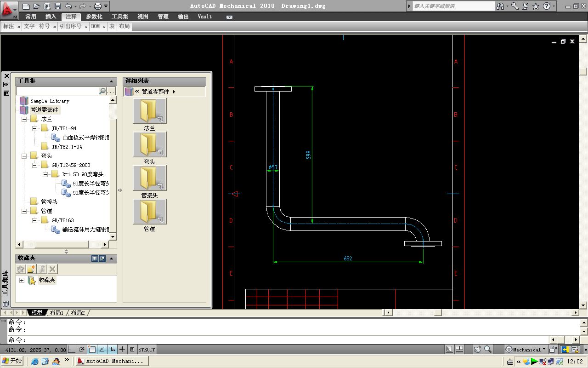Toggle polar tracking in the status bar
This screenshot has height=368, width=588.
(x=82, y=350)
